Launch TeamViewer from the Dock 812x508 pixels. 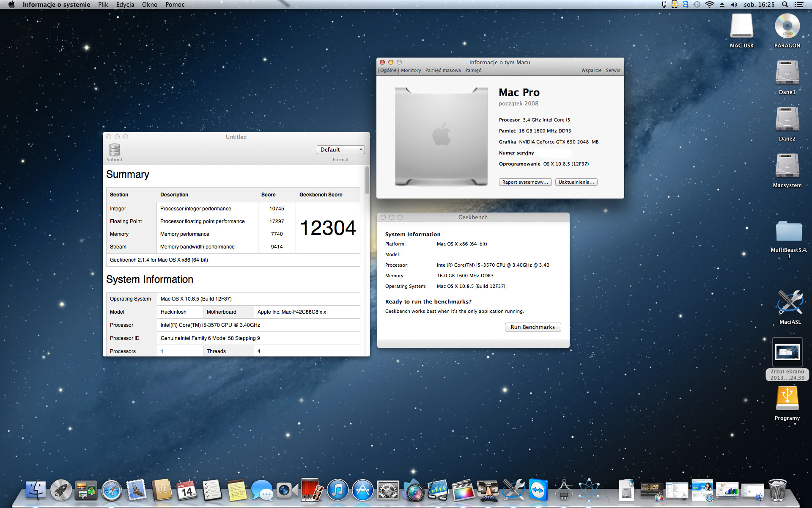[x=538, y=490]
